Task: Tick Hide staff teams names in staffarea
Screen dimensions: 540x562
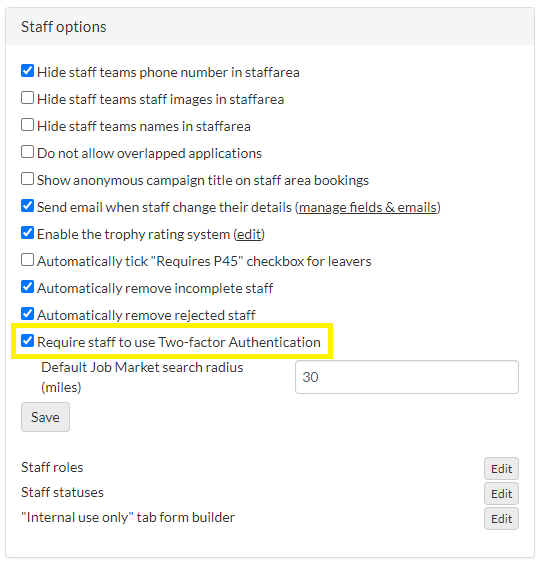Action: tap(28, 125)
